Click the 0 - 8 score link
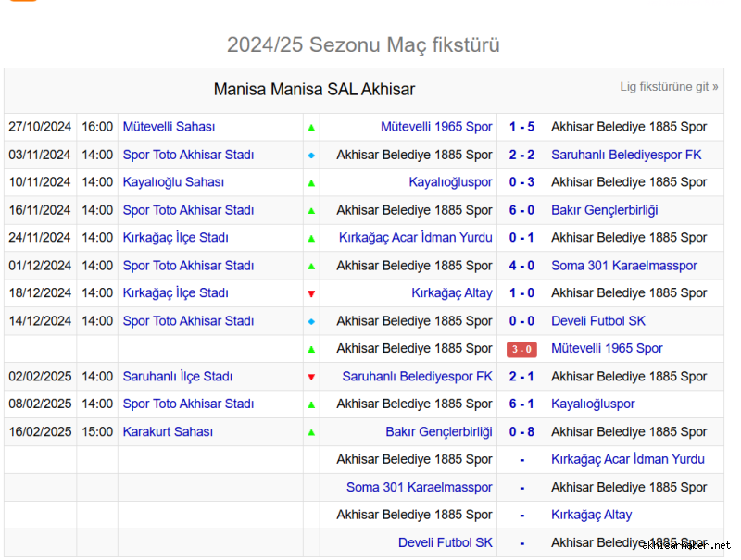Image resolution: width=741 pixels, height=560 pixels. [x=521, y=431]
